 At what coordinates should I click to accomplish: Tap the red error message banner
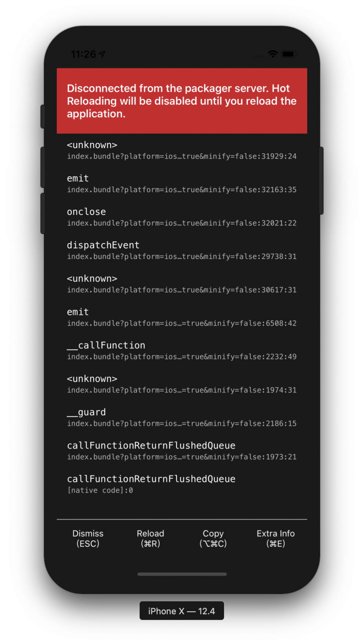click(182, 101)
